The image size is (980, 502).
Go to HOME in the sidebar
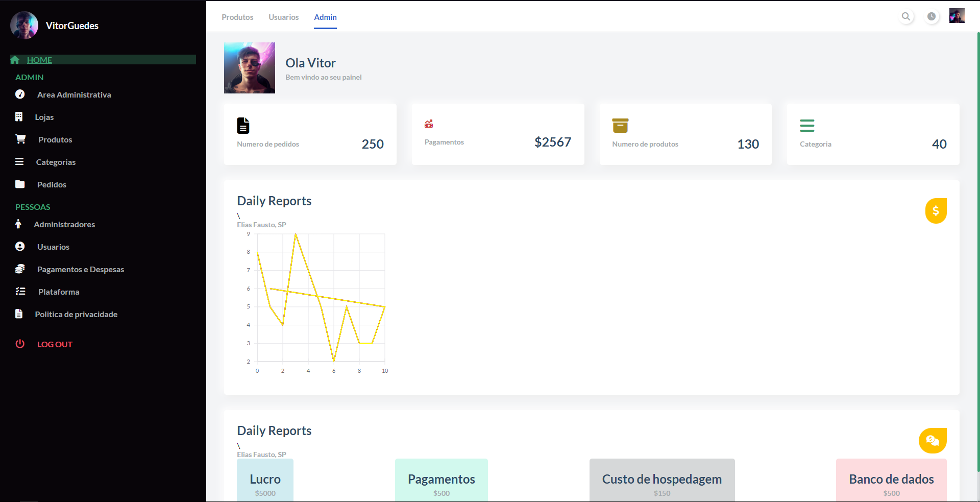[x=39, y=60]
